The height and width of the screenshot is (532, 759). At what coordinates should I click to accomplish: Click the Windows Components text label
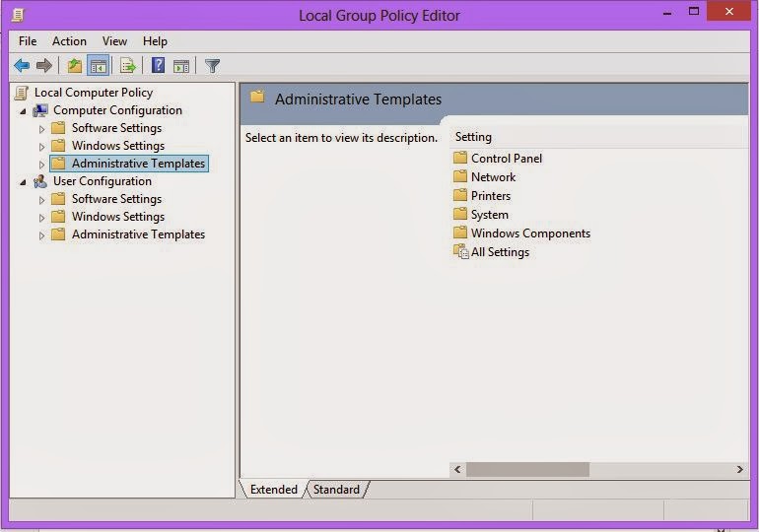(x=530, y=233)
